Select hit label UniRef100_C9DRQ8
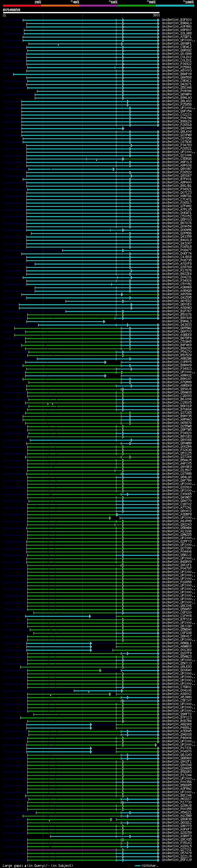Image resolution: width=197 pixels, height=868 pixels. (x=177, y=159)
